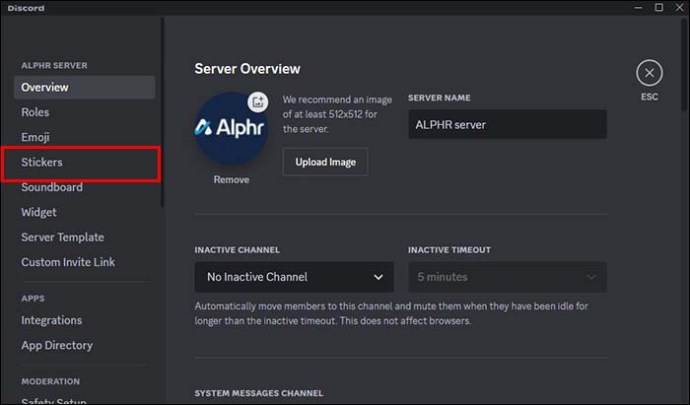
Task: Open Server Template settings
Action: 63,237
